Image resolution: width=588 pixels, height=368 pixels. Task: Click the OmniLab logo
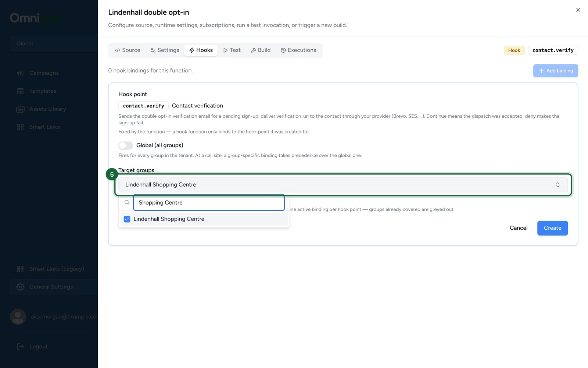35,18
